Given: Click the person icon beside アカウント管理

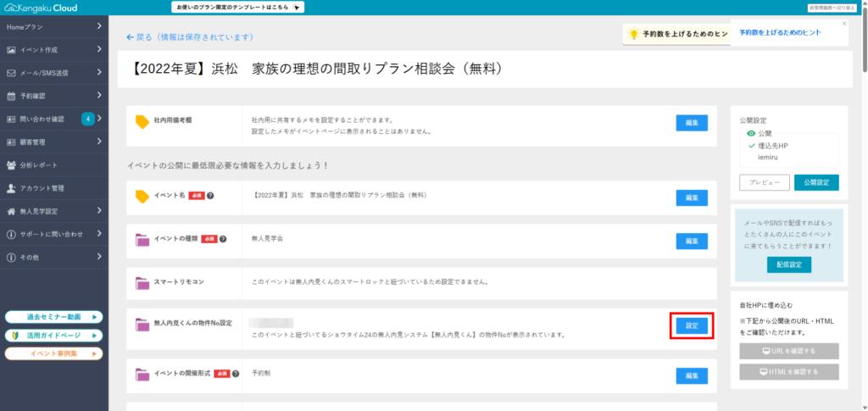Looking at the screenshot, I should (11, 188).
